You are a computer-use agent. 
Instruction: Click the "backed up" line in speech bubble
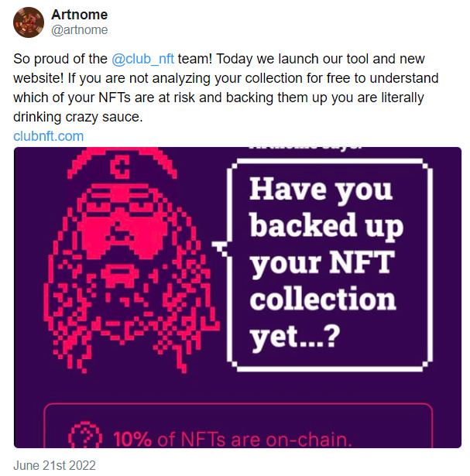tap(325, 225)
